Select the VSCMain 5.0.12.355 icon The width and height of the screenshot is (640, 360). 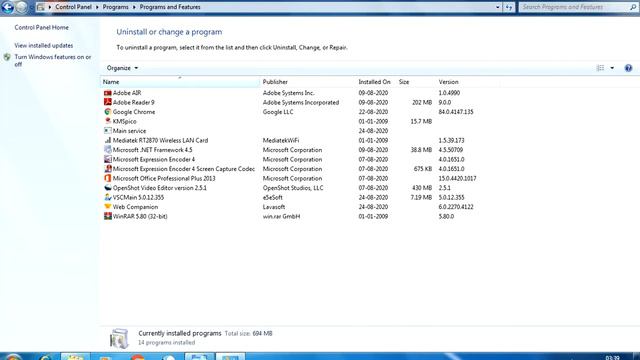click(x=108, y=197)
